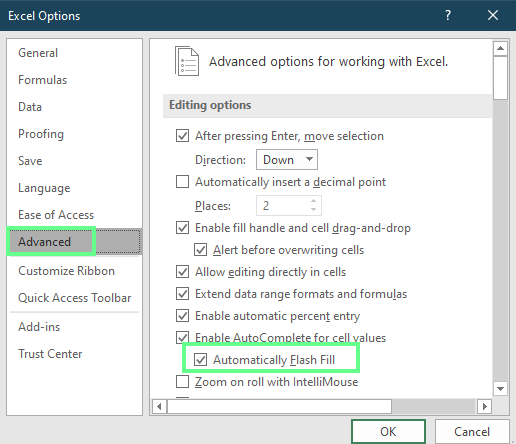Toggle Alert before overwriting cells
516x444 pixels.
200,250
